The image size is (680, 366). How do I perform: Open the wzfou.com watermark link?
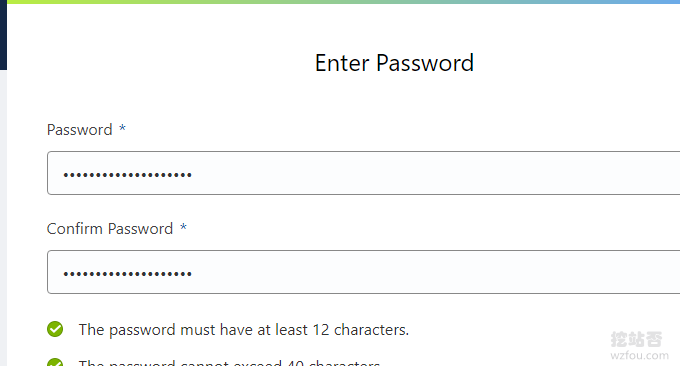[x=639, y=356]
